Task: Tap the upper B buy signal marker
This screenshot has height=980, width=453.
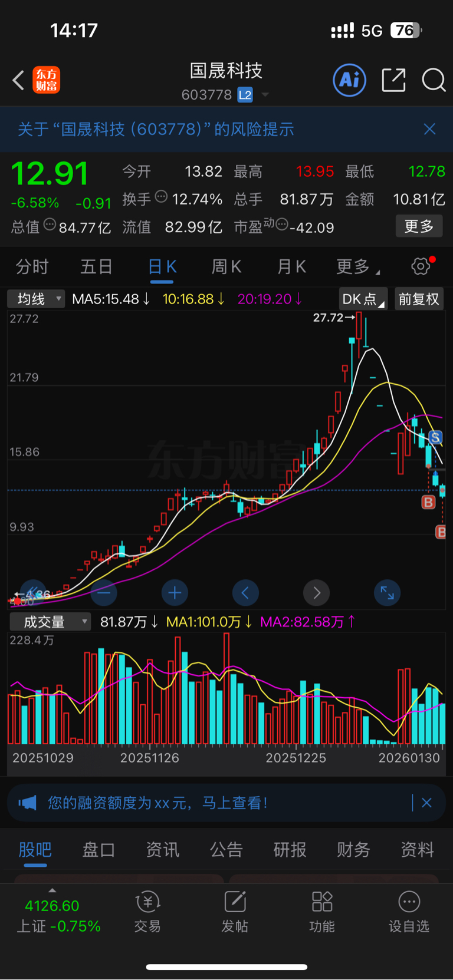Action: click(428, 503)
